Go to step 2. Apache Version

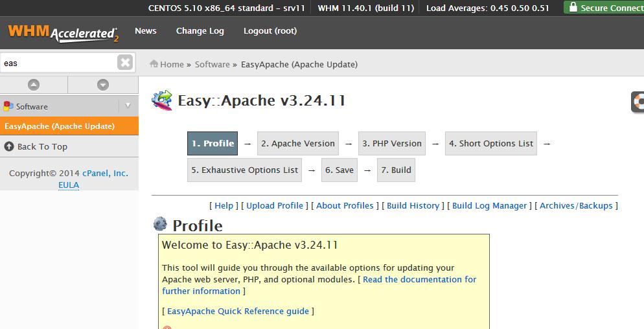298,143
